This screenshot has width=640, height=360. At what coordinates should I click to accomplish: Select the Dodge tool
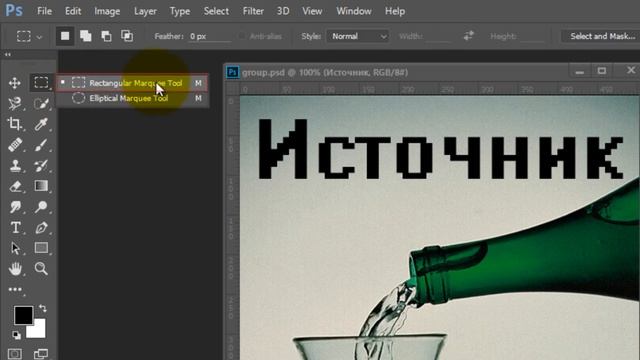click(x=41, y=207)
